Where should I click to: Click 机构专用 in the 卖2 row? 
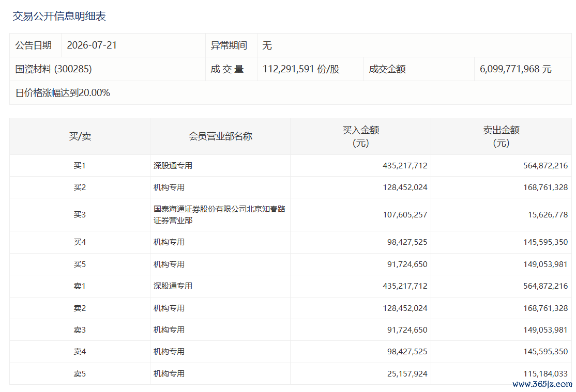(169, 308)
